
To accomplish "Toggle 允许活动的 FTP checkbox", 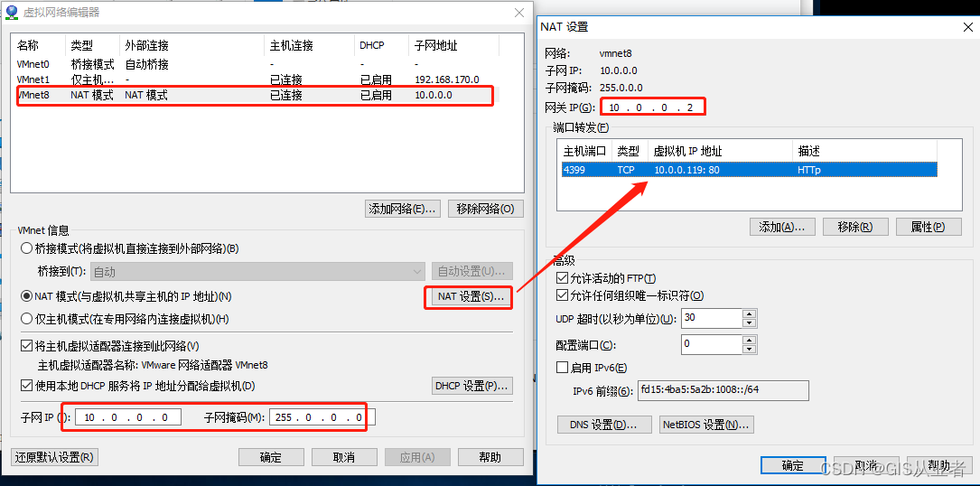I will 561,277.
